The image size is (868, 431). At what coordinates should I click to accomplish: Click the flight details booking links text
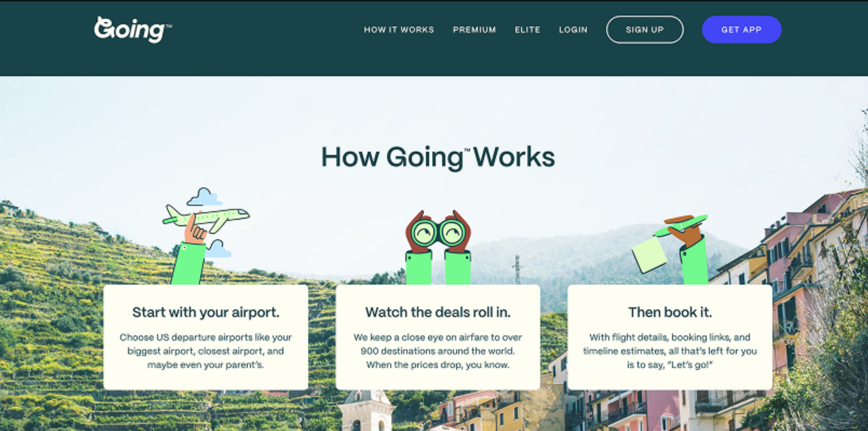tap(670, 351)
